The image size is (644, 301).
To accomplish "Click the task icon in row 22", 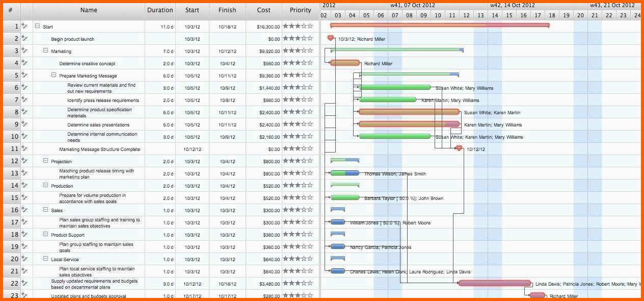I will 24,283.
